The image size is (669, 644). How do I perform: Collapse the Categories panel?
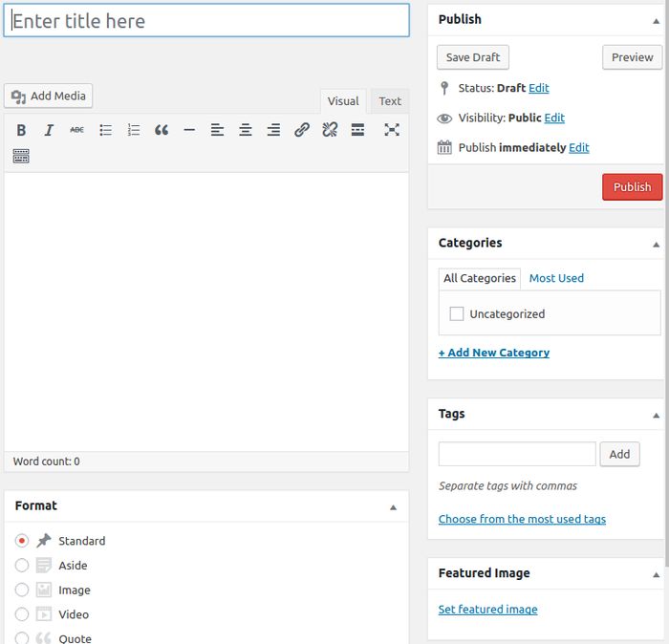point(657,245)
